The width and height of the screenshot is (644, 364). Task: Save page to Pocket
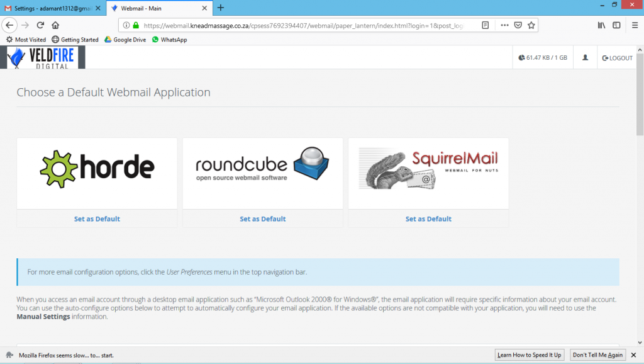pyautogui.click(x=518, y=25)
